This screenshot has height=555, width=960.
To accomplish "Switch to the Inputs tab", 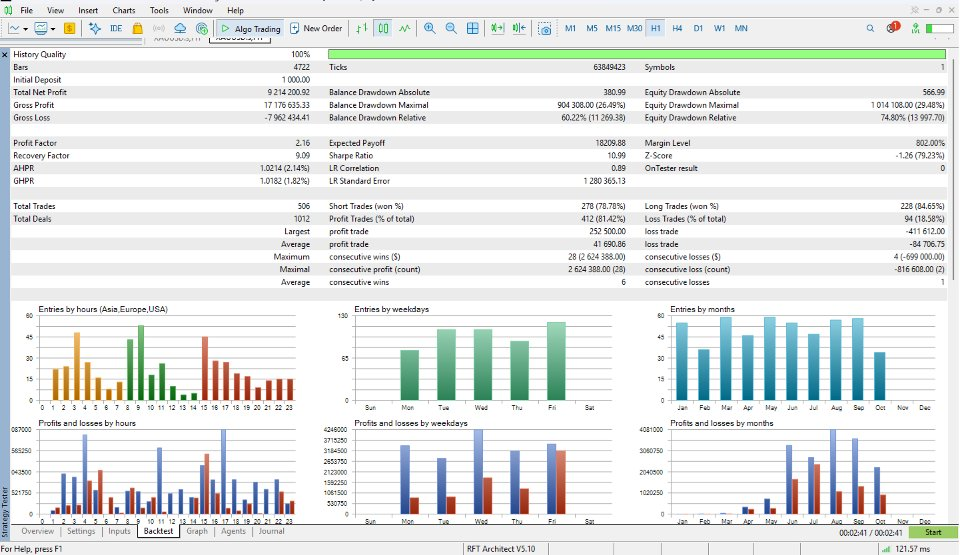I will coord(119,531).
